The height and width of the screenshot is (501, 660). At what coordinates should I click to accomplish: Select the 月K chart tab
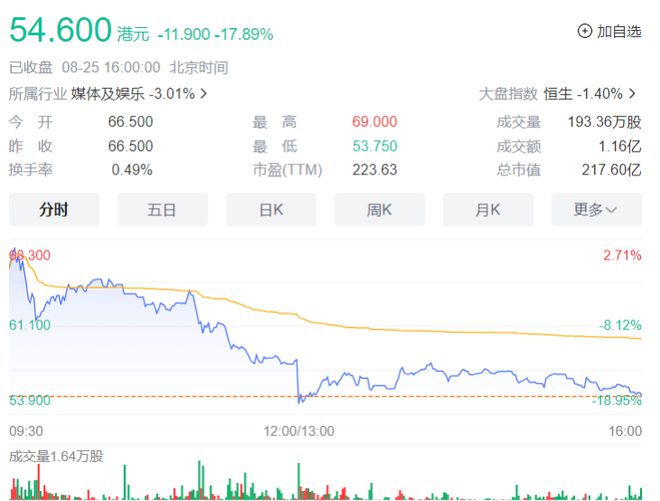coord(487,210)
